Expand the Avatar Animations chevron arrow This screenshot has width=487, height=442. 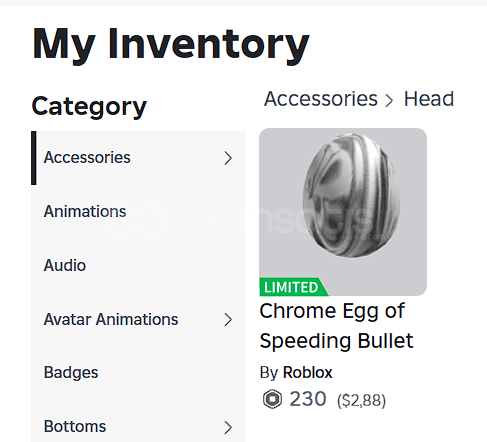[x=228, y=320]
